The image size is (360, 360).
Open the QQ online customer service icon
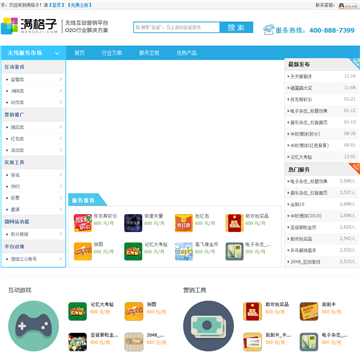click(x=349, y=6)
